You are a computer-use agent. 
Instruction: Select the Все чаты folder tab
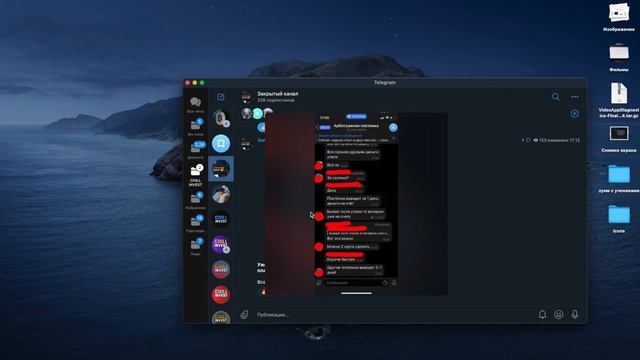[x=196, y=104]
